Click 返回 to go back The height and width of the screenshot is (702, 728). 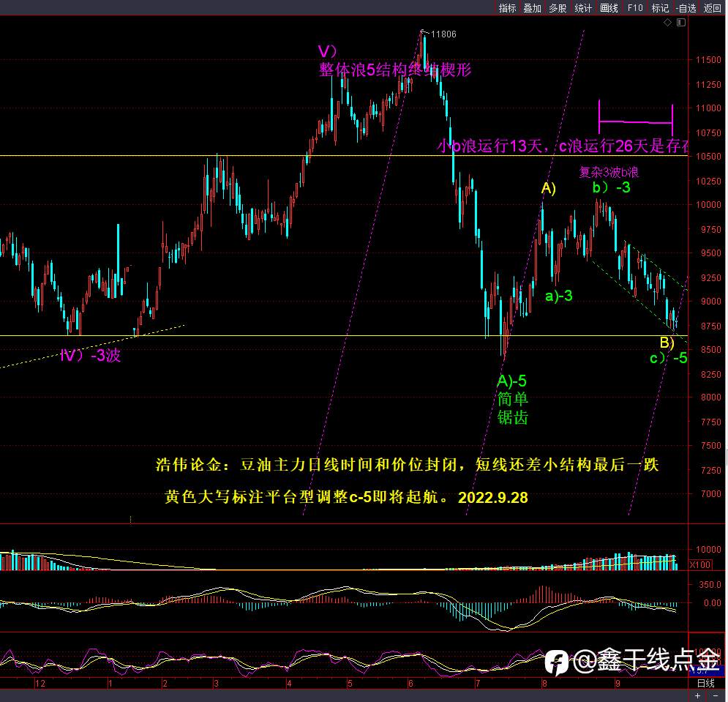712,8
